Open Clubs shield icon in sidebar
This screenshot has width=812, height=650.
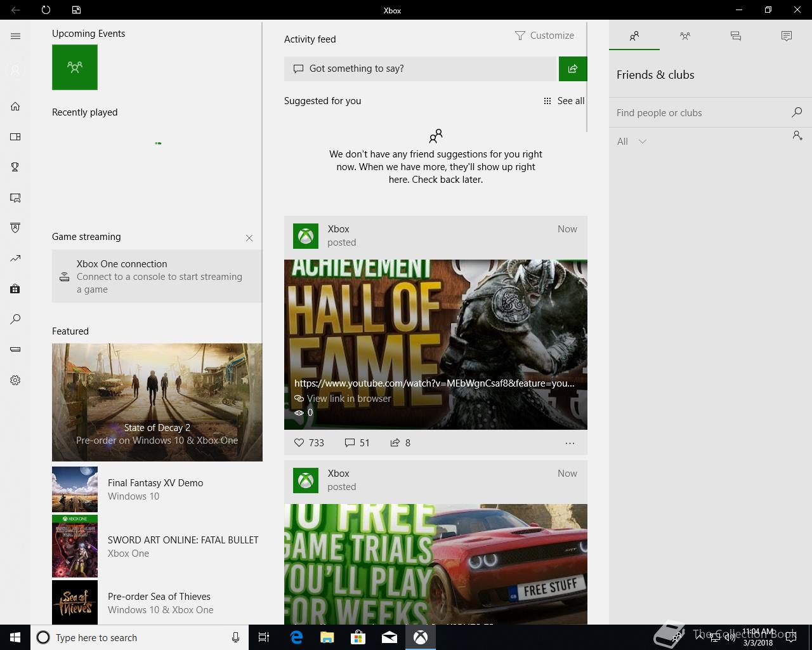(x=15, y=228)
